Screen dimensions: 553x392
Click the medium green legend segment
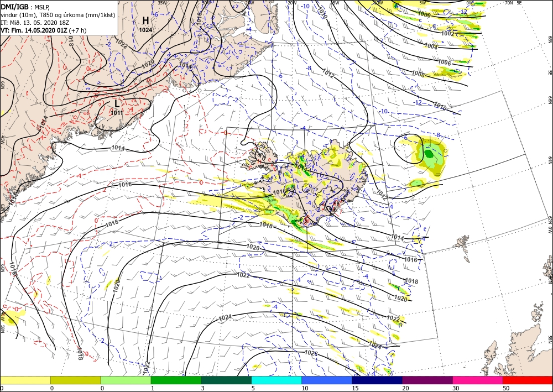[176, 380]
